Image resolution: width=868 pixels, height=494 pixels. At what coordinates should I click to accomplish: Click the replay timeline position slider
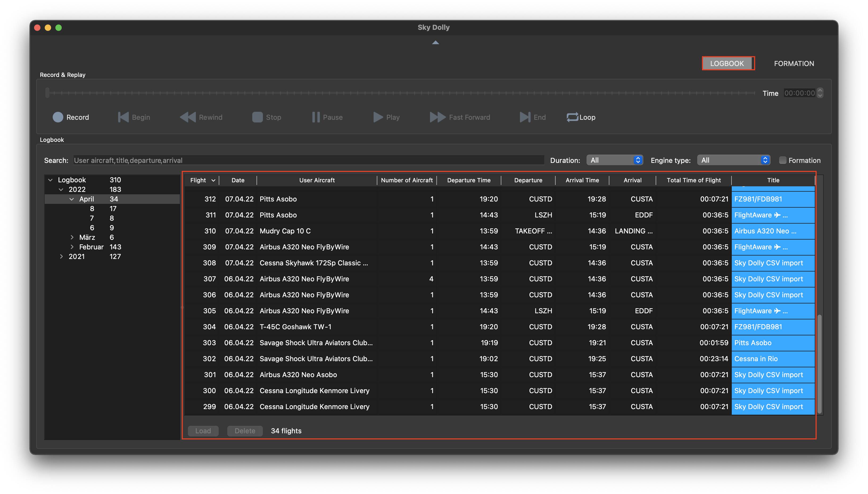pyautogui.click(x=400, y=93)
